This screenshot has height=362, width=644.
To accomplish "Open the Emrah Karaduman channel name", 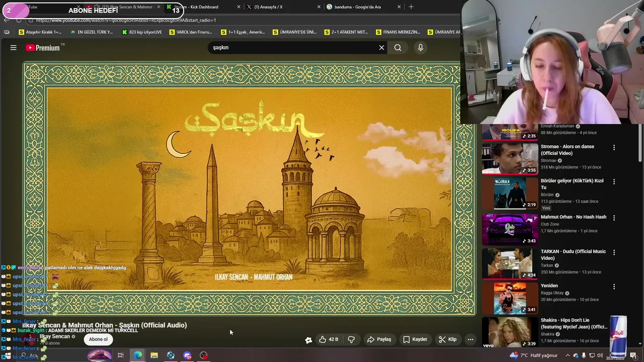I will [557, 126].
